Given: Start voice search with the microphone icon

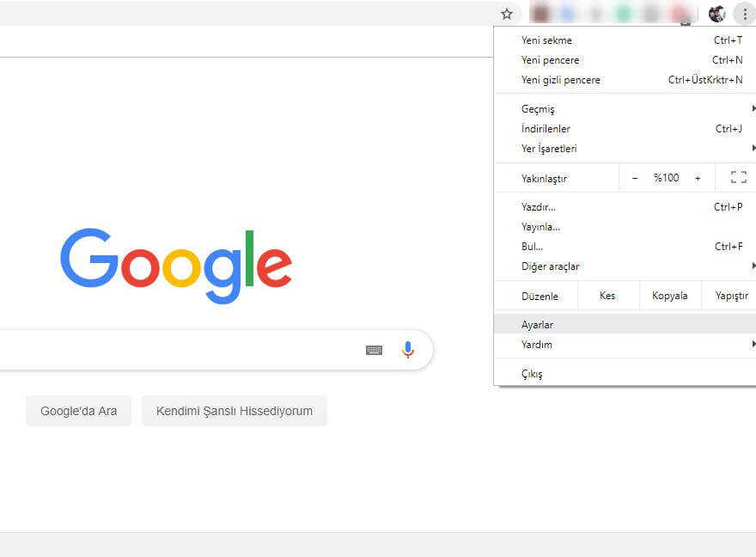Looking at the screenshot, I should [x=408, y=350].
